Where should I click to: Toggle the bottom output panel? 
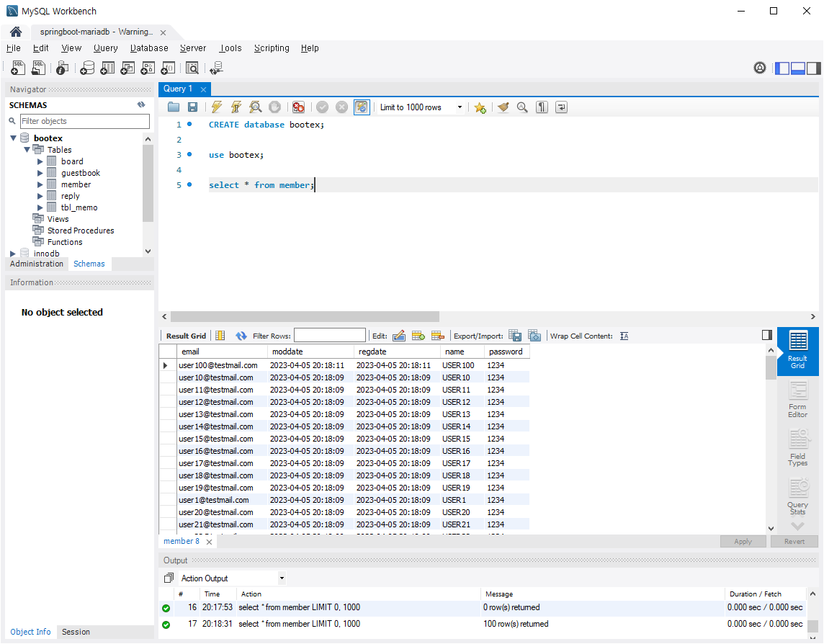[x=798, y=68]
